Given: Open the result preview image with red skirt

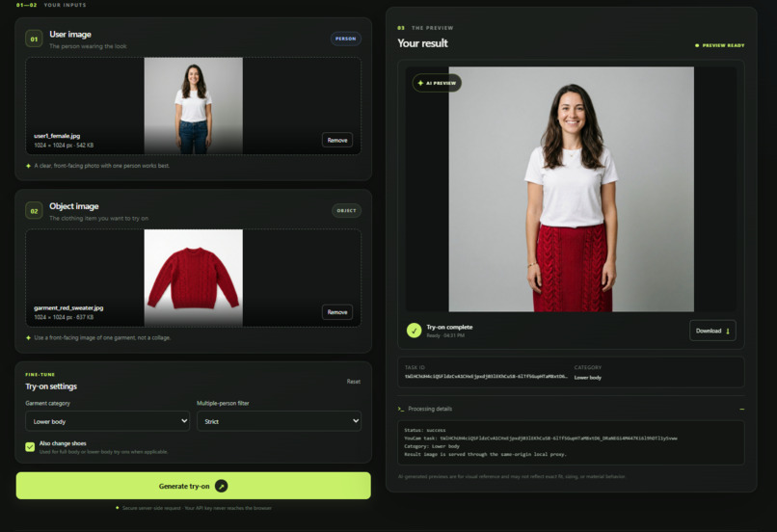Looking at the screenshot, I should [571, 189].
